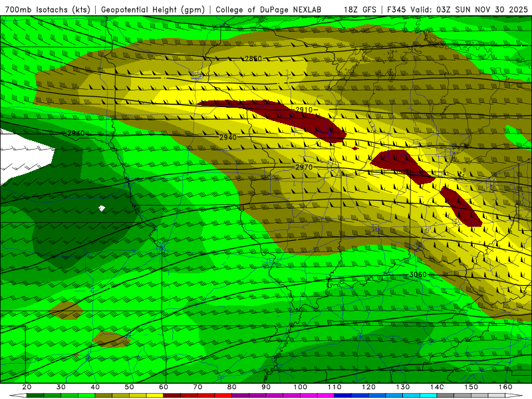This screenshot has width=532, height=399.
Task: Click the '90' tick label on color bar
Action: tap(266, 387)
